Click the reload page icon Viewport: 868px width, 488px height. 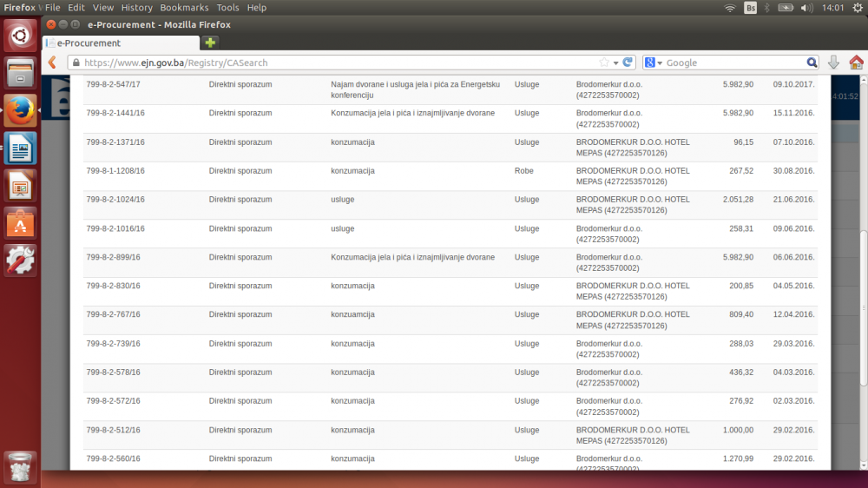click(x=628, y=63)
